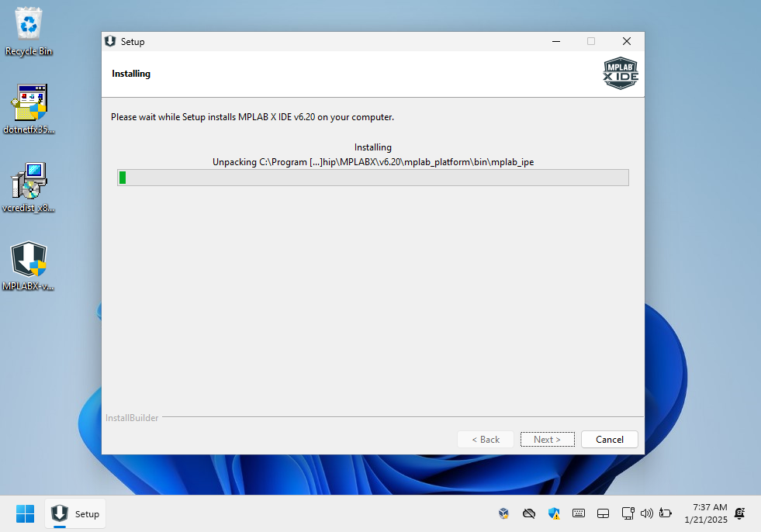
Task: Click the < Back button
Action: coord(486,439)
